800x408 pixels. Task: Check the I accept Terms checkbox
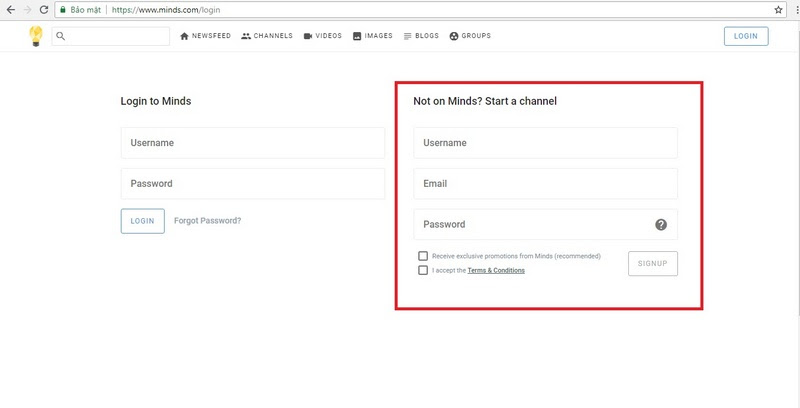coord(423,270)
